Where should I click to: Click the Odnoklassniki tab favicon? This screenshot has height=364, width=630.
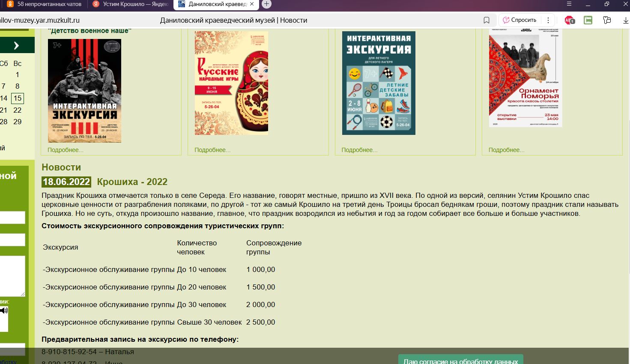pyautogui.click(x=10, y=4)
